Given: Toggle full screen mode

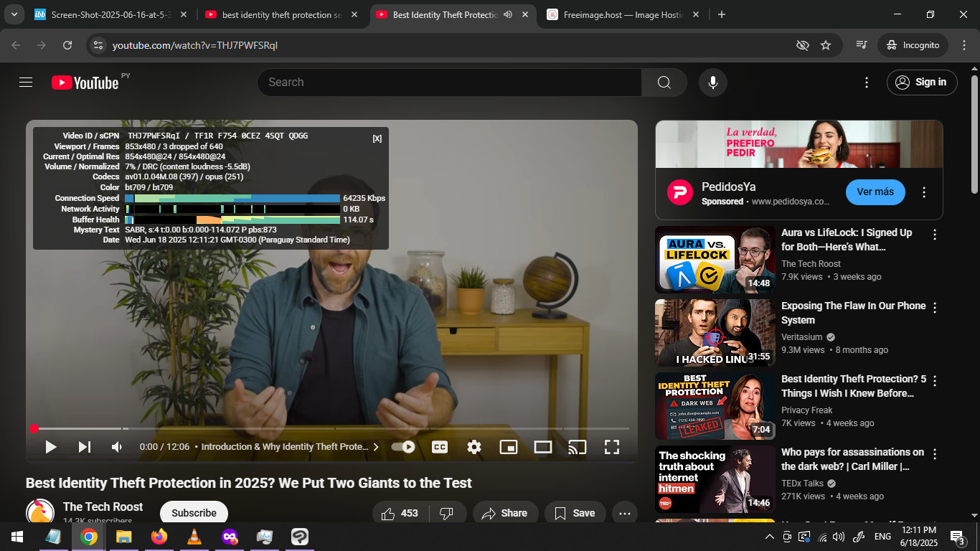Looking at the screenshot, I should click(612, 447).
